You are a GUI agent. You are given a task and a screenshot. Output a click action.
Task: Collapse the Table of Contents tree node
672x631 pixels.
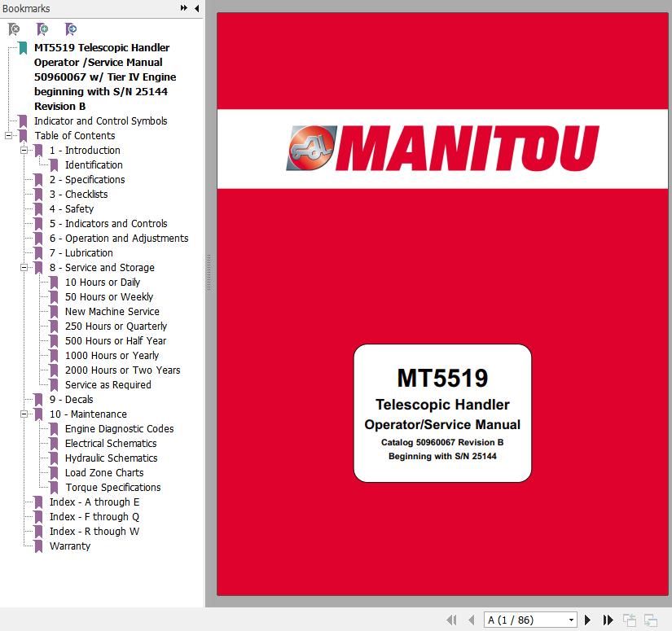click(8, 135)
